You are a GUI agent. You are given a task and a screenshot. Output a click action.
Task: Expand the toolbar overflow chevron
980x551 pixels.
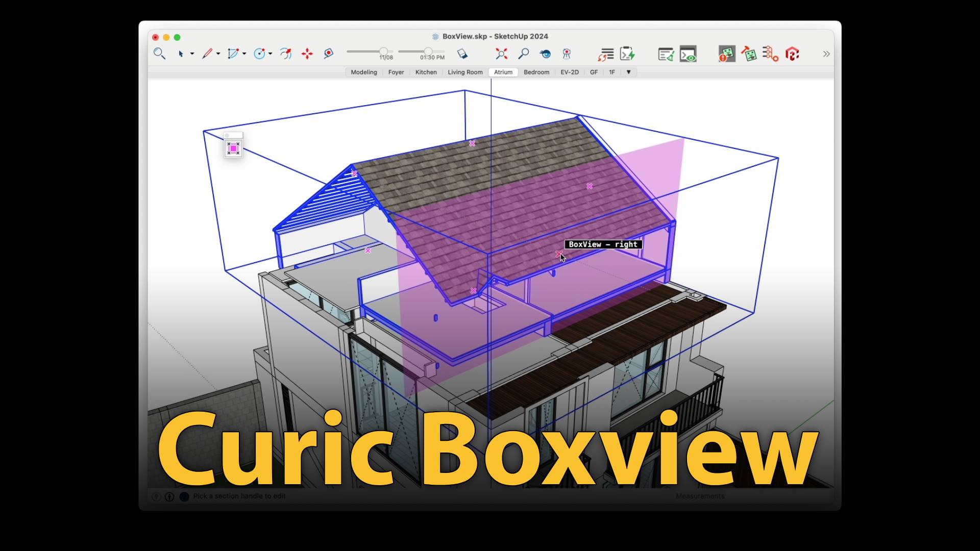[x=826, y=54]
